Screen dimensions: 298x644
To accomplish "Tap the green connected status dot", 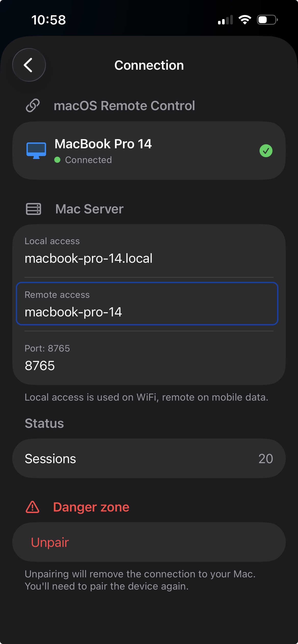I will point(58,160).
